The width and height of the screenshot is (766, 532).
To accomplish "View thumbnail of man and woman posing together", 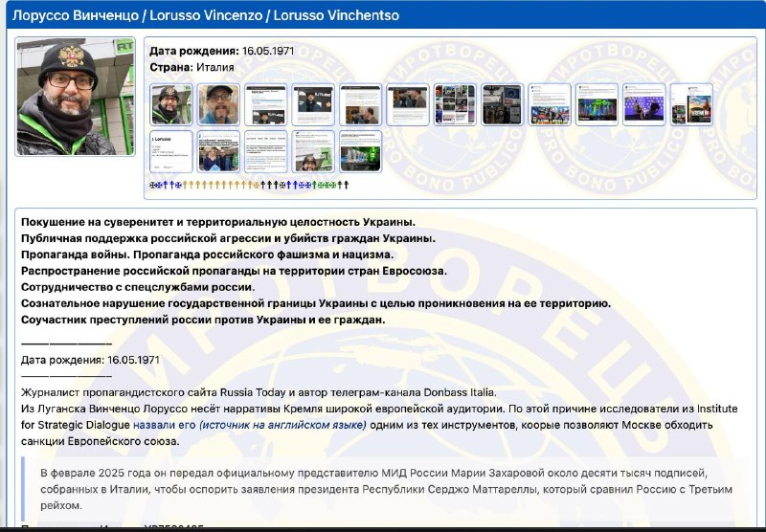I will coord(218,151).
